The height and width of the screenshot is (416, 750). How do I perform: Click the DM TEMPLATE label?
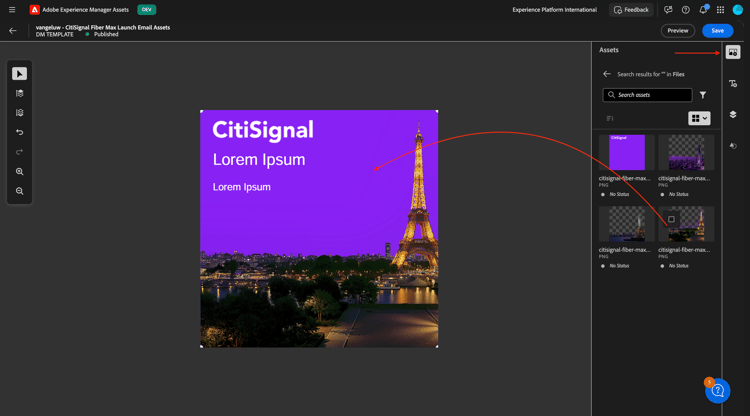55,34
